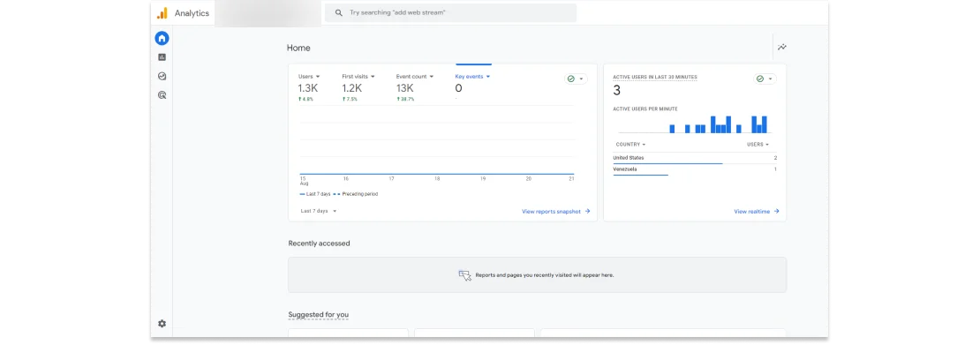This screenshot has height=352, width=980.
Task: Click the "Active users per minute" label
Action: (645, 109)
